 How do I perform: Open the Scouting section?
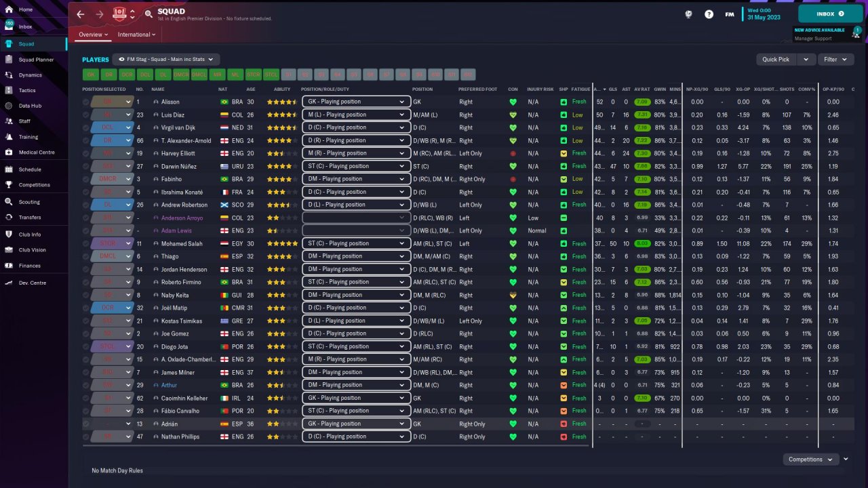pyautogui.click(x=29, y=202)
